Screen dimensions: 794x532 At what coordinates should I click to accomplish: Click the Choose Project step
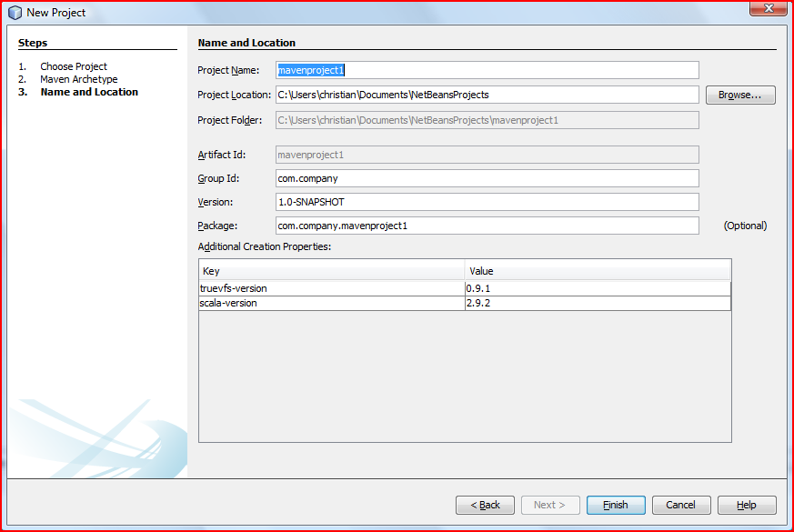(74, 66)
